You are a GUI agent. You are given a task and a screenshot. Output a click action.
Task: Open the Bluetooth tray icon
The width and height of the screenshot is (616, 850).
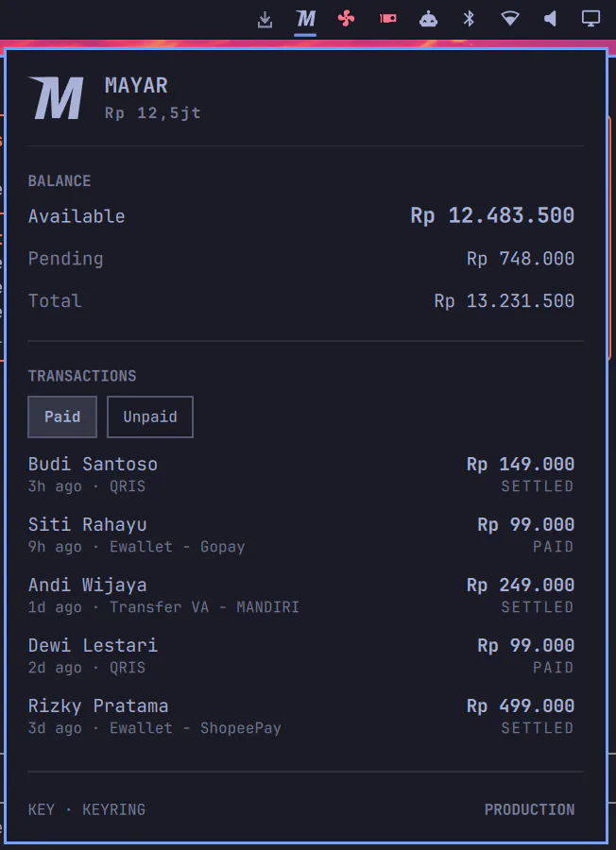(x=469, y=19)
